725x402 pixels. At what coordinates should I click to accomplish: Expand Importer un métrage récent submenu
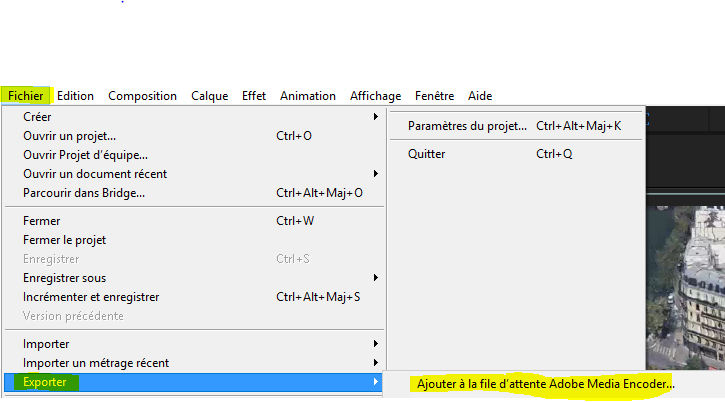[x=193, y=363]
